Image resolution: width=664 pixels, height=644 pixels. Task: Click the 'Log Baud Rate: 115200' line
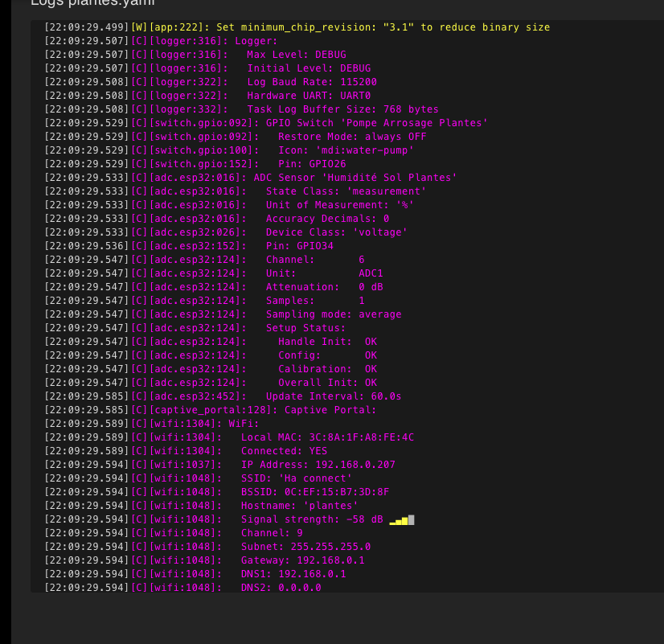click(x=312, y=82)
